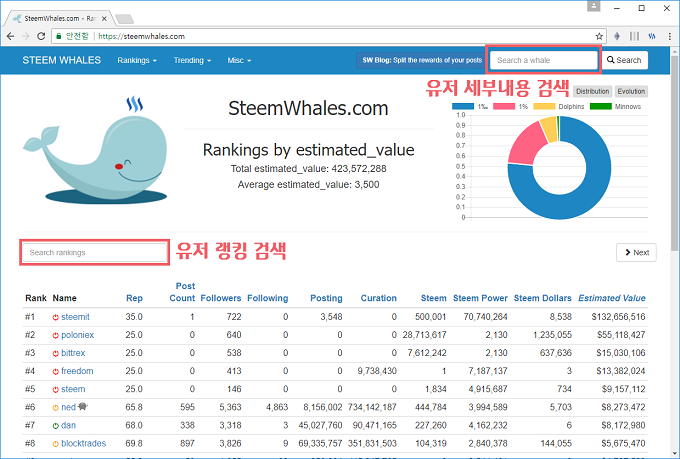This screenshot has width=680, height=459.
Task: Open a new tab button
Action: point(124,19)
